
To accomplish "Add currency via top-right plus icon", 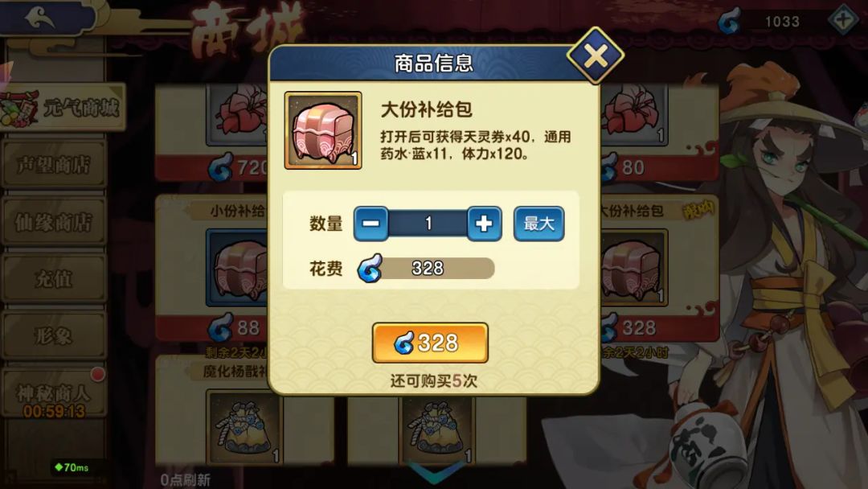I will click(842, 21).
